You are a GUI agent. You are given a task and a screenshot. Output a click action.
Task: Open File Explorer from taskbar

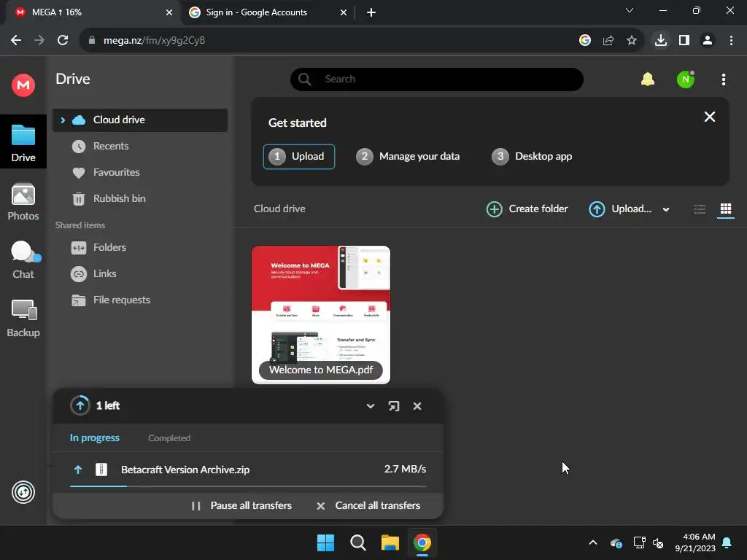(x=390, y=542)
